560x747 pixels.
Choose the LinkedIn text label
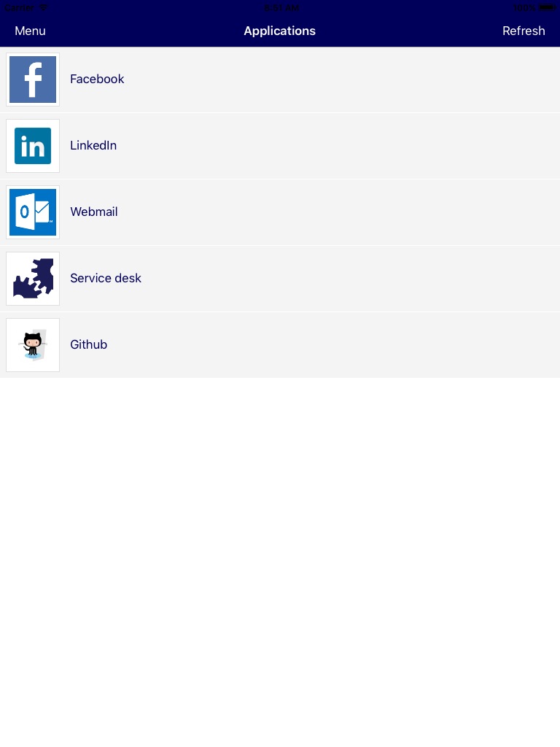point(93,145)
